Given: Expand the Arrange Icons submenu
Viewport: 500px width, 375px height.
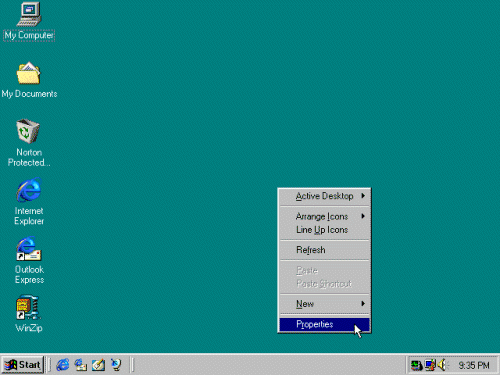Looking at the screenshot, I should tap(324, 216).
